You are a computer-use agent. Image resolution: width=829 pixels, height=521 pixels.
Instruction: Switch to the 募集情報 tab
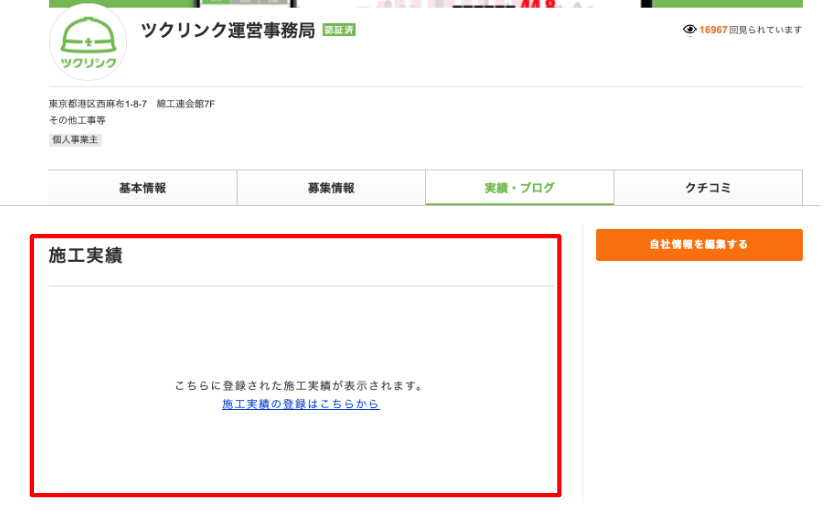tap(331, 188)
